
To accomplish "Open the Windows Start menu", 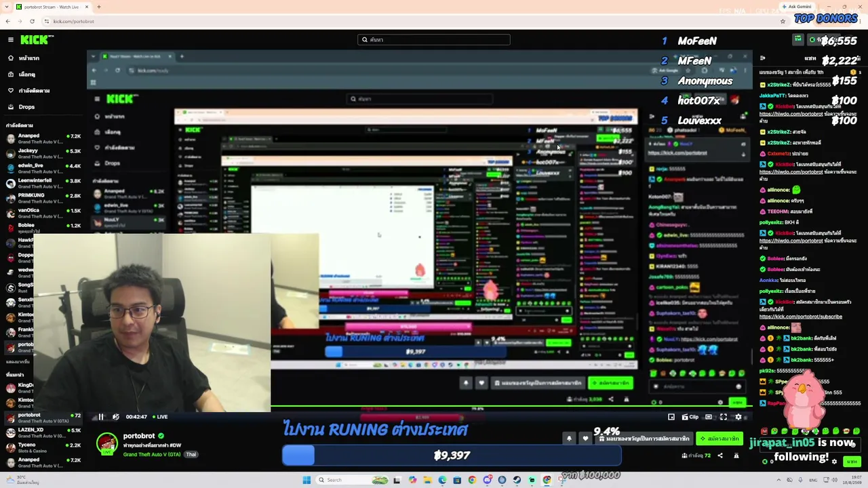I will pos(307,480).
